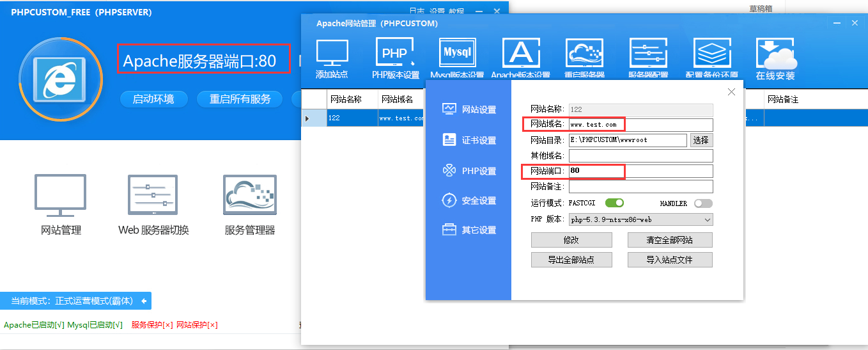Click the 网站目录 path field
868x350 pixels.
coord(628,140)
